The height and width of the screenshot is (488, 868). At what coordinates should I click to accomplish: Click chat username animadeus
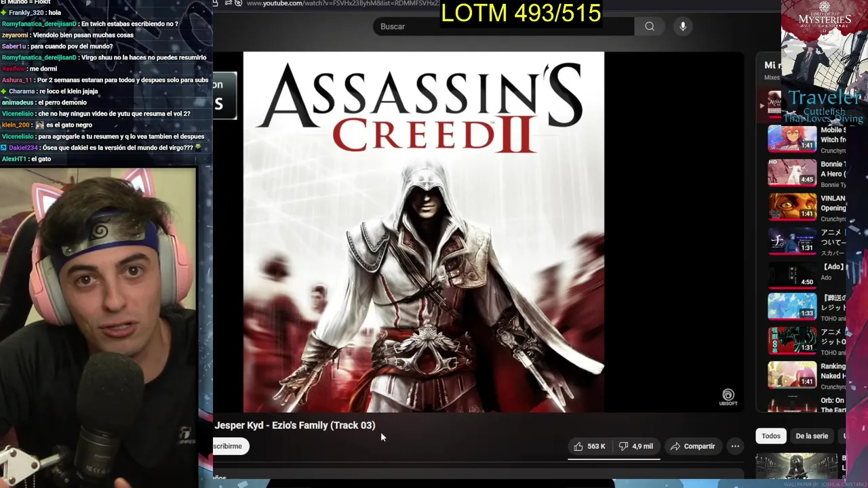[18, 102]
